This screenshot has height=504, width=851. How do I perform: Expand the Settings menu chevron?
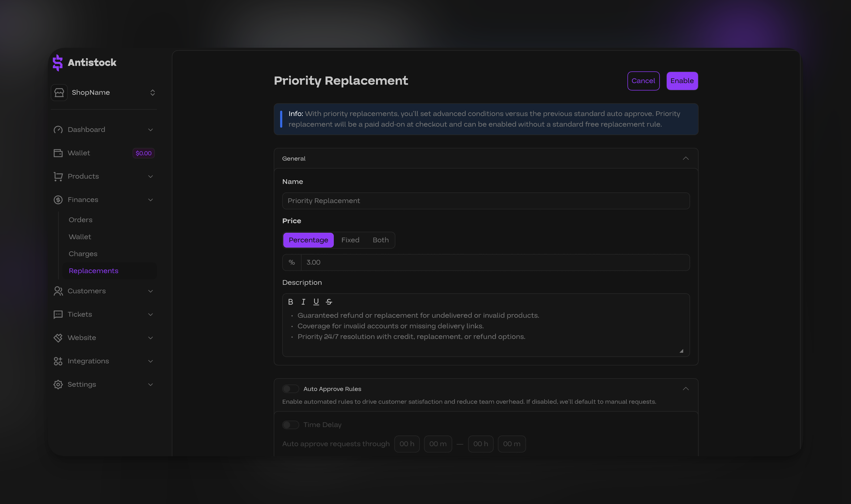pos(151,384)
